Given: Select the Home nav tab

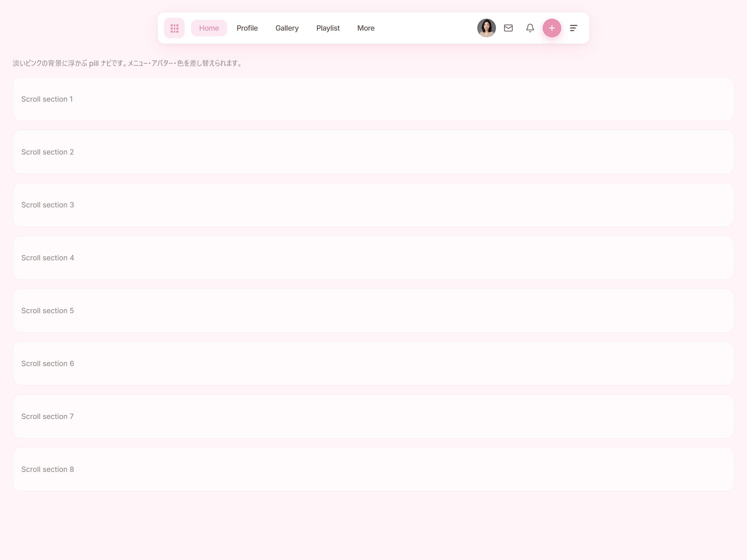Looking at the screenshot, I should (x=209, y=28).
